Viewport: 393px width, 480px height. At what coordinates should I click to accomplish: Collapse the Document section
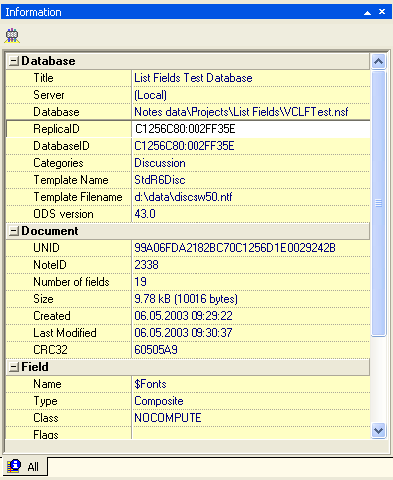13,231
